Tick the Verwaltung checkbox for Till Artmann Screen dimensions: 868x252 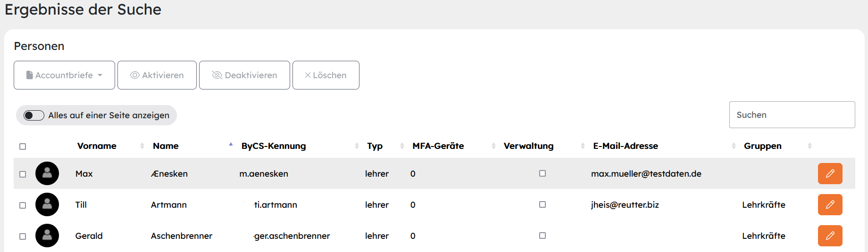tap(542, 204)
